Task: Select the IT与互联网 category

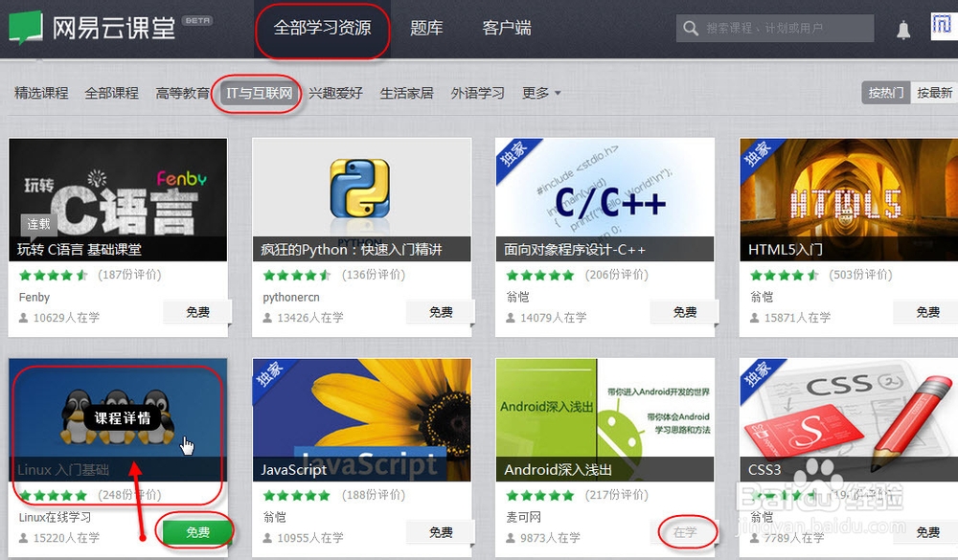Action: coord(259,93)
